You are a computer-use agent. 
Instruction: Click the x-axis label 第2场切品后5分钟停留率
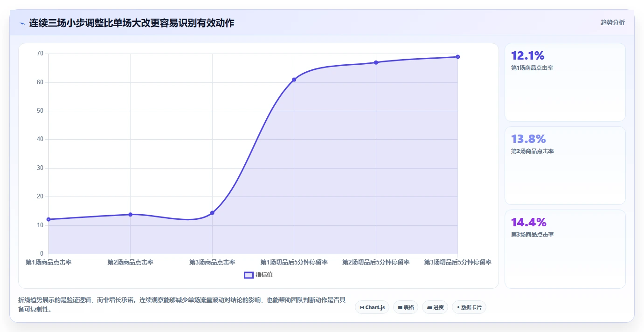(376, 263)
